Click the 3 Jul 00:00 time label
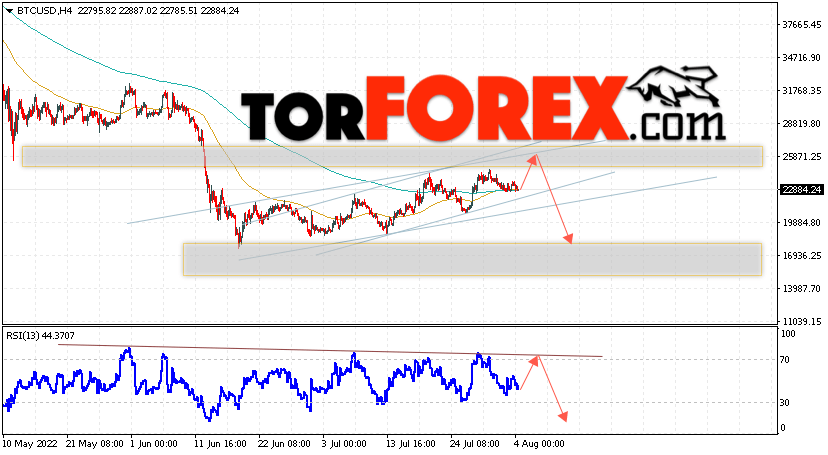Viewport: 828px width, 455px height. point(344,443)
